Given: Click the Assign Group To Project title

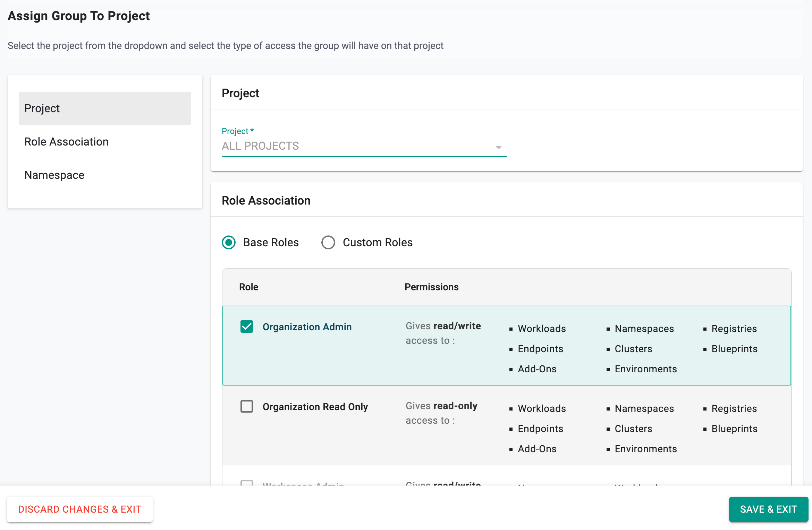Looking at the screenshot, I should pos(79,16).
